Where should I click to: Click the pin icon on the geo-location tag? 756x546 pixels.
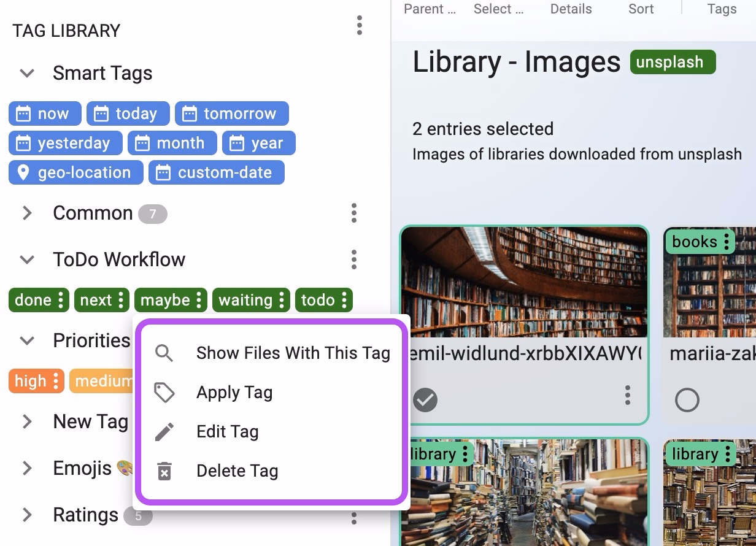point(23,172)
